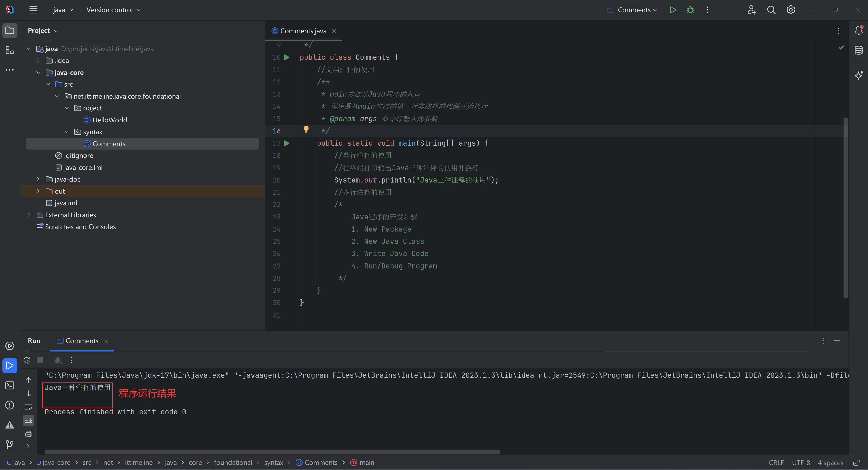The width and height of the screenshot is (868, 470).
Task: Click the main breadcrumb in status bar
Action: click(x=362, y=463)
